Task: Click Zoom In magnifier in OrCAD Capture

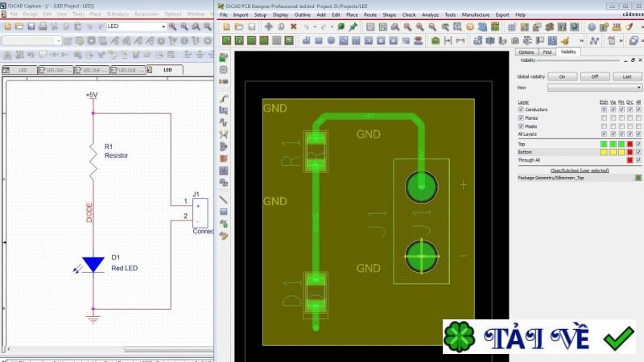Action: [x=172, y=27]
